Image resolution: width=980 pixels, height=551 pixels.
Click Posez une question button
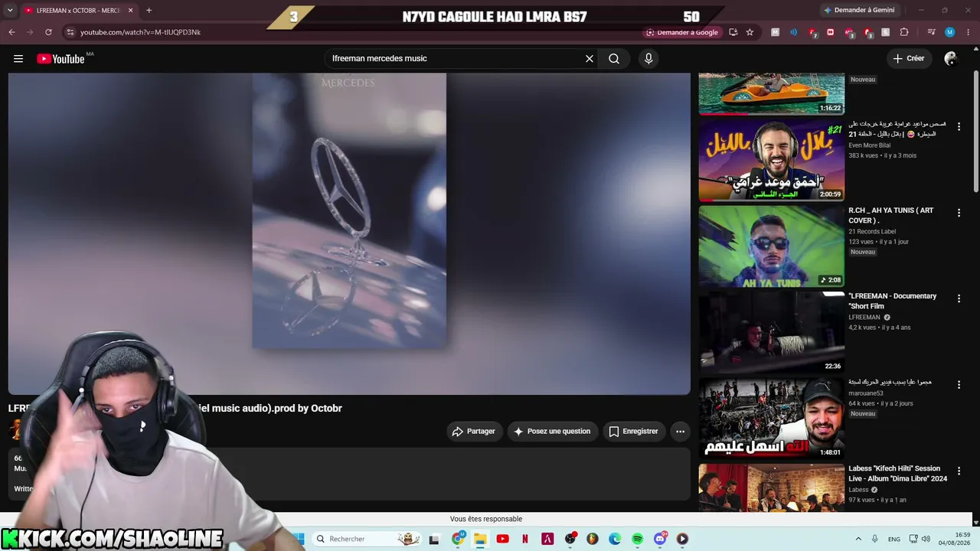552,432
